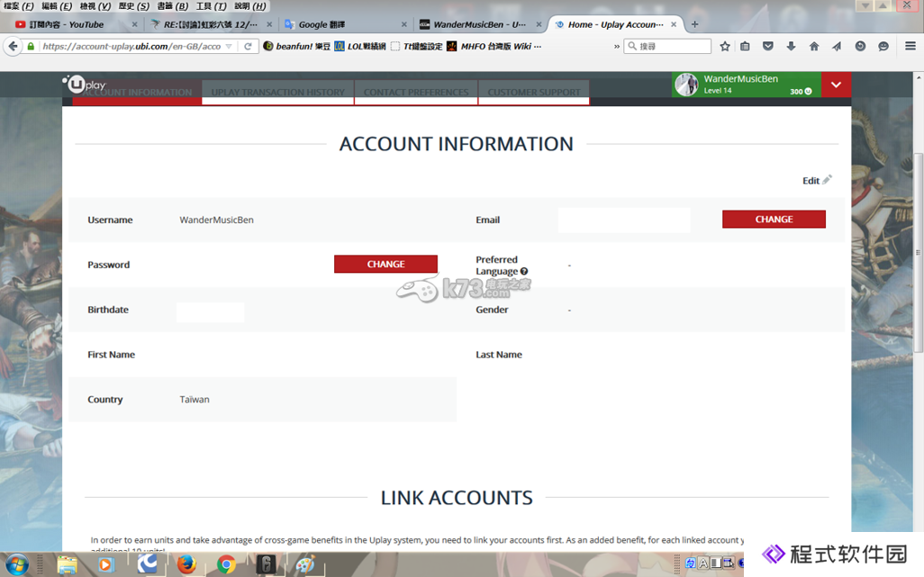Screen dimensions: 924x577
Task: Open the 工具 (T) menu
Action: point(211,6)
